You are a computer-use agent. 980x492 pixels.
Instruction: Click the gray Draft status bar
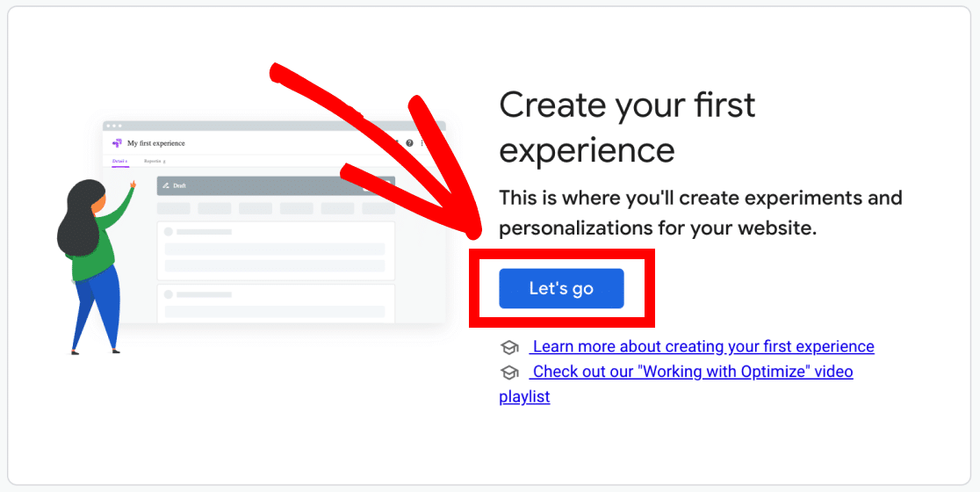pos(276,185)
